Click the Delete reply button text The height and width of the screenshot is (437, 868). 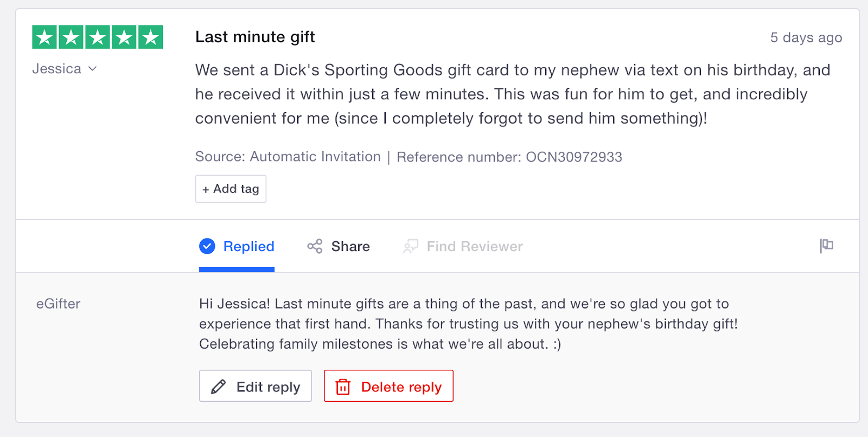click(x=401, y=387)
